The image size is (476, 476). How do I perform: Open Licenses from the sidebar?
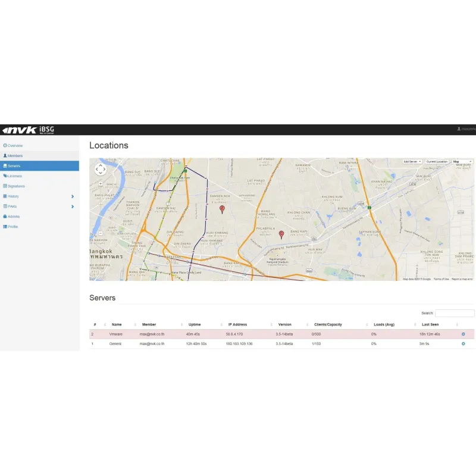click(x=13, y=176)
